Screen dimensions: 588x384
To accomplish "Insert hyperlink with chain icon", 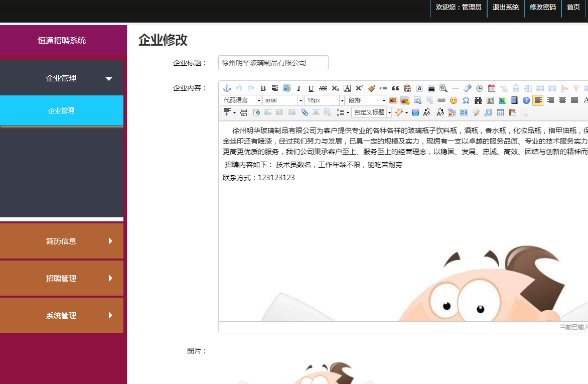I will (x=442, y=100).
